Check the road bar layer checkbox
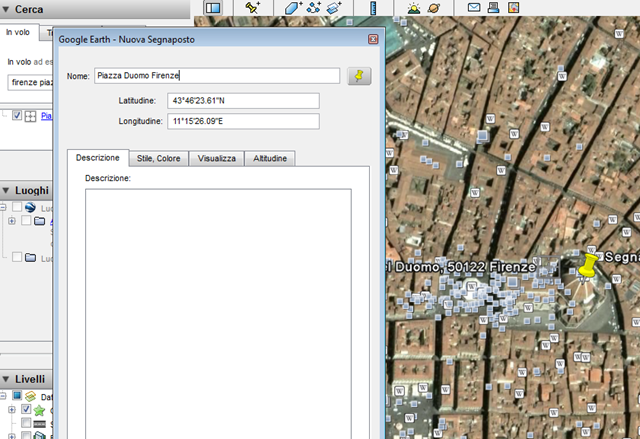The width and height of the screenshot is (640, 439). [26, 422]
